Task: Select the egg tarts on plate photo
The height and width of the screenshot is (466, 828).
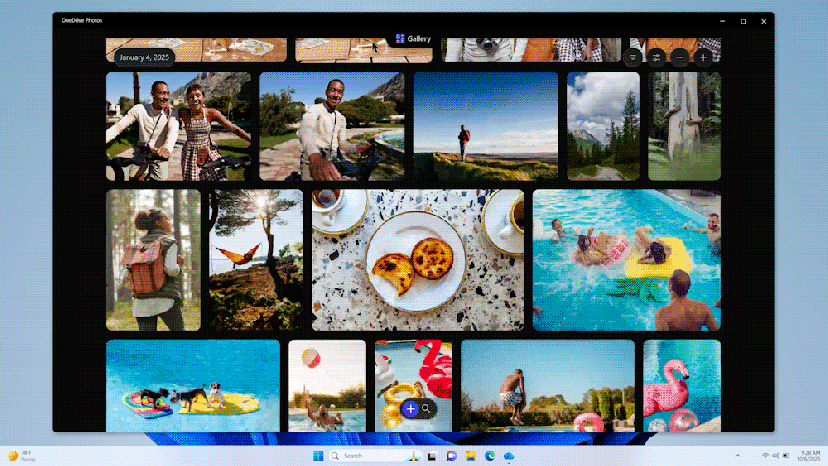Action: pos(417,260)
